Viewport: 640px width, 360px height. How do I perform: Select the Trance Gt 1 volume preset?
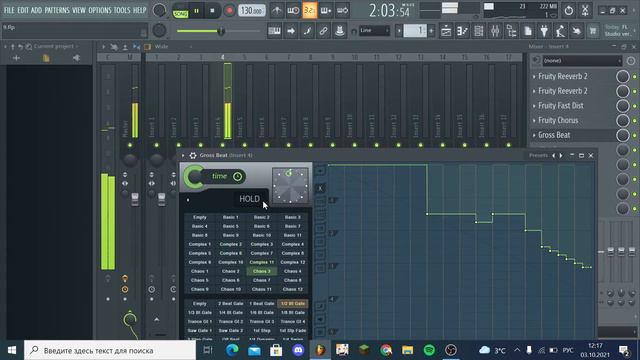200,322
